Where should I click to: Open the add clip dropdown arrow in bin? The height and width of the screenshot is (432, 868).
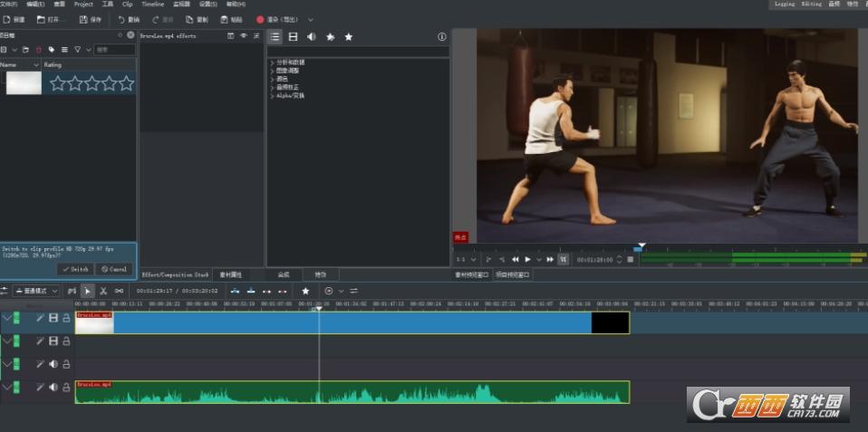coord(14,50)
